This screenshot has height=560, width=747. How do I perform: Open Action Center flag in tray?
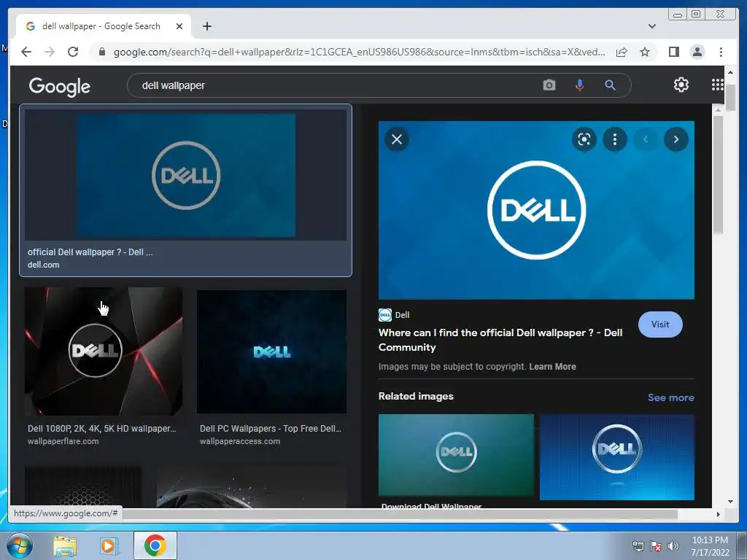point(656,546)
